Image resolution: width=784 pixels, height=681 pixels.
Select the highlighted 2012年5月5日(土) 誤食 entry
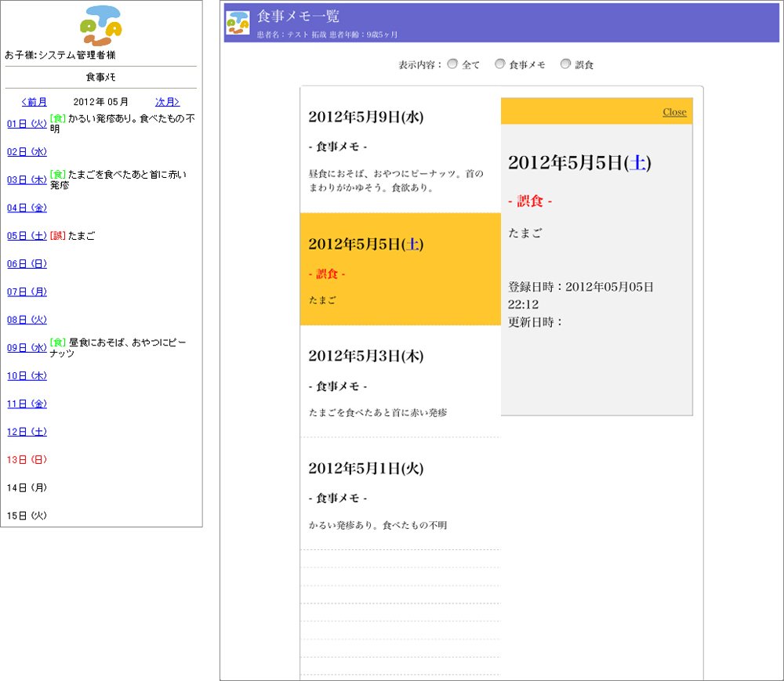(x=401, y=269)
